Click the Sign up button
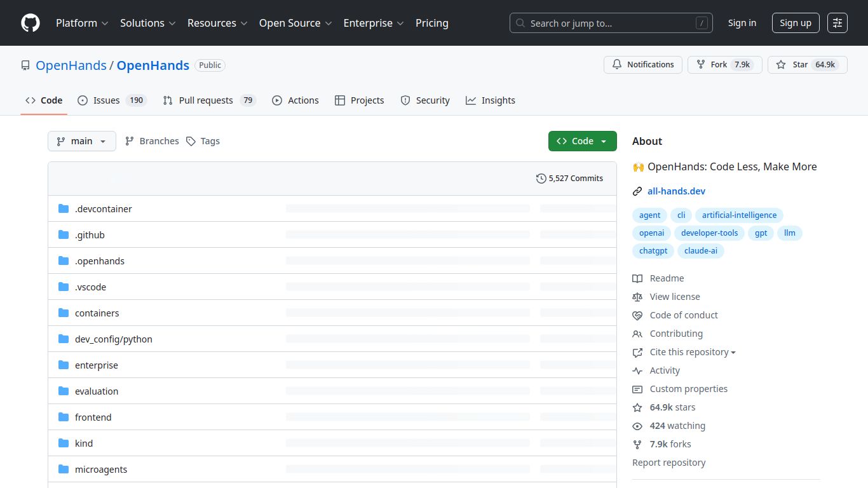Screen dimensions: 868x488 click(796, 23)
